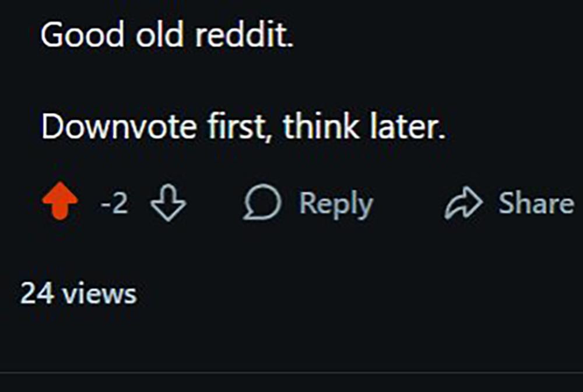583x392 pixels.
Task: Open the Share option label
Action: (x=536, y=204)
